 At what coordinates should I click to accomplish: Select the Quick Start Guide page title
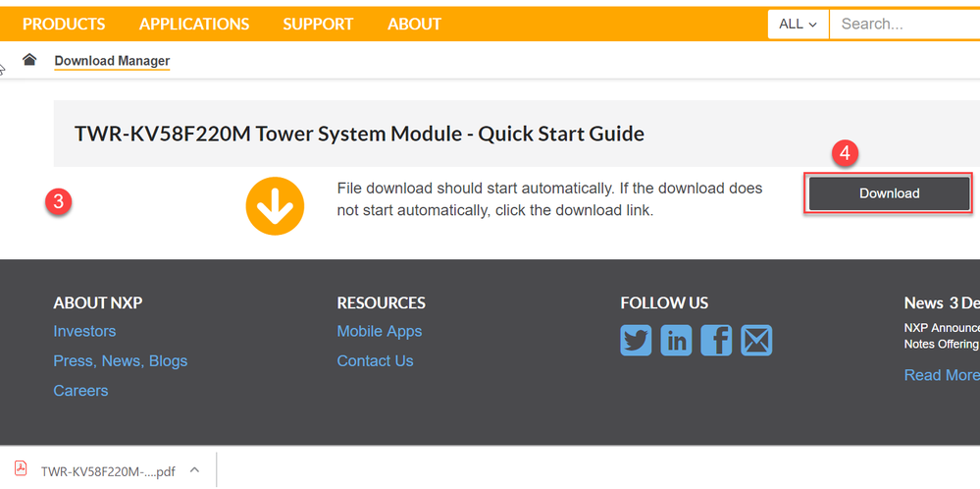click(x=359, y=134)
